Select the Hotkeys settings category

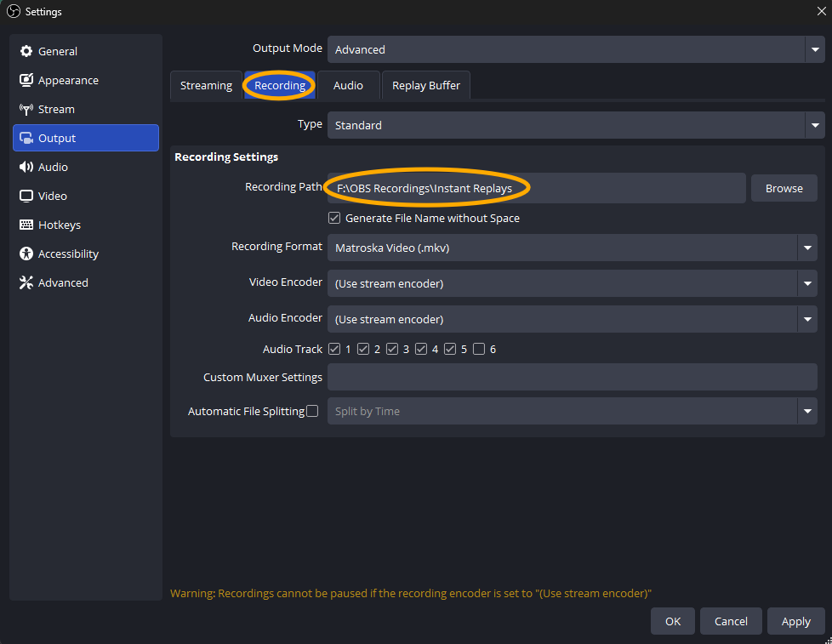click(86, 225)
